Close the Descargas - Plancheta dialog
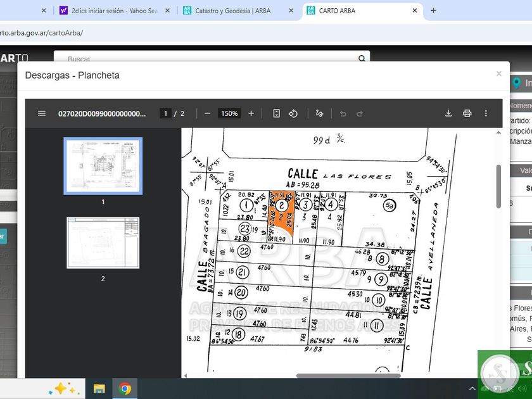This screenshot has height=399, width=532. pos(498,74)
